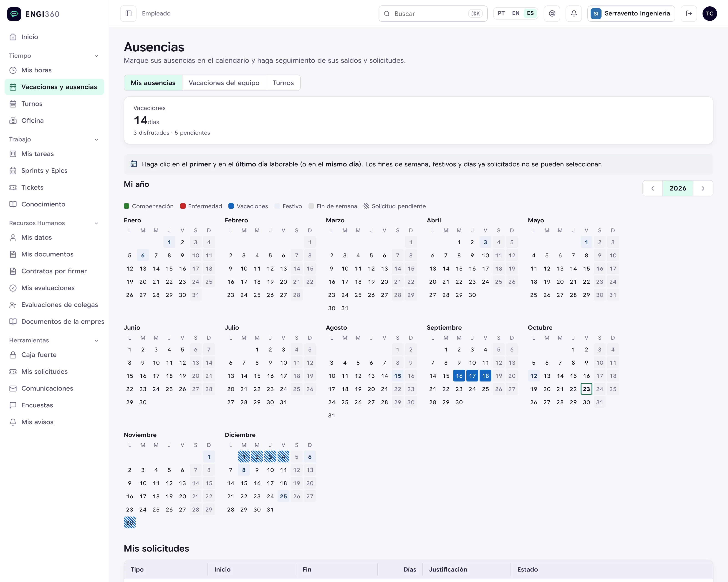Focus the Buscar search field
728x582 pixels.
[x=433, y=13]
